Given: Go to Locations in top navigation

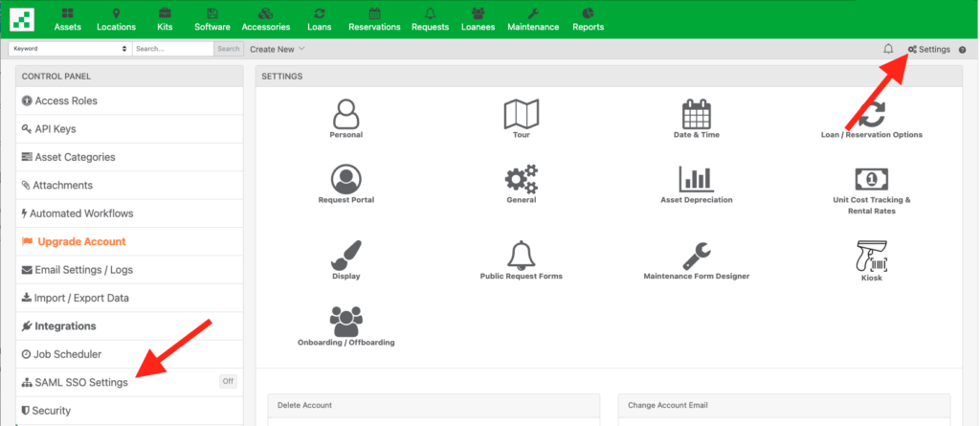Looking at the screenshot, I should click(x=116, y=19).
